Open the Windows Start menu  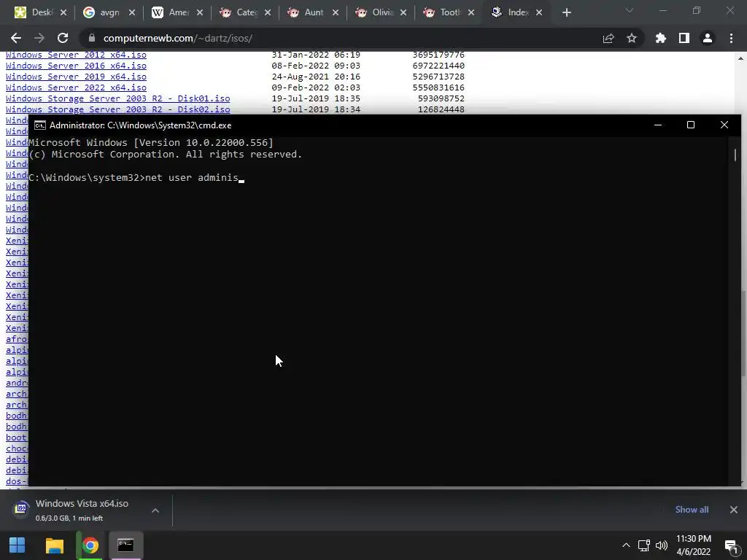coord(18,545)
